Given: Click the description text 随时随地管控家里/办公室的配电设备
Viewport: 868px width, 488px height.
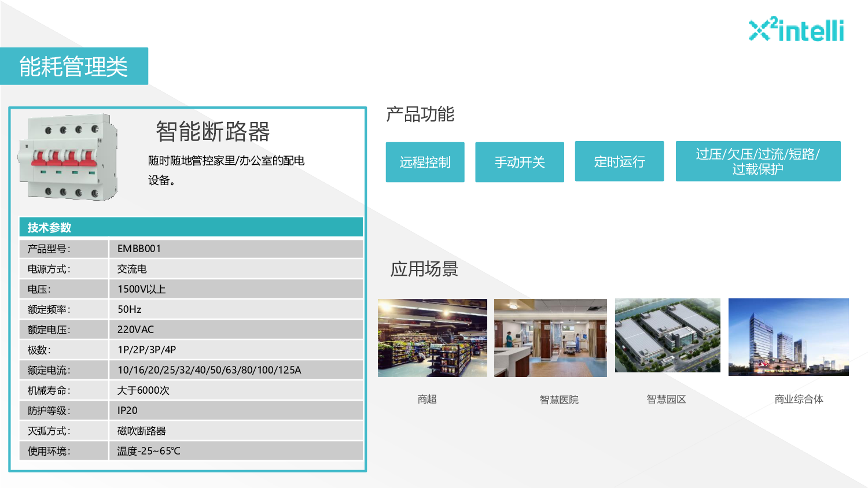Looking at the screenshot, I should click(226, 170).
